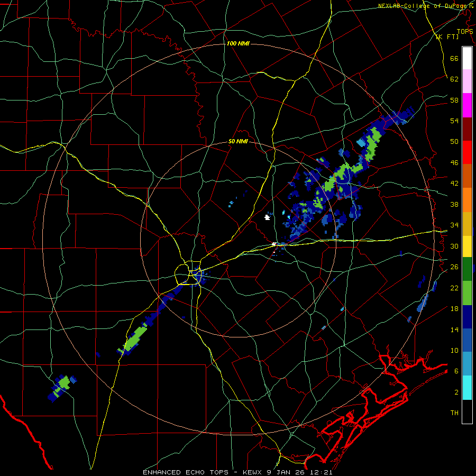The height and width of the screenshot is (476, 476).
Task: Select the legend value "14"
Action: pos(454,329)
